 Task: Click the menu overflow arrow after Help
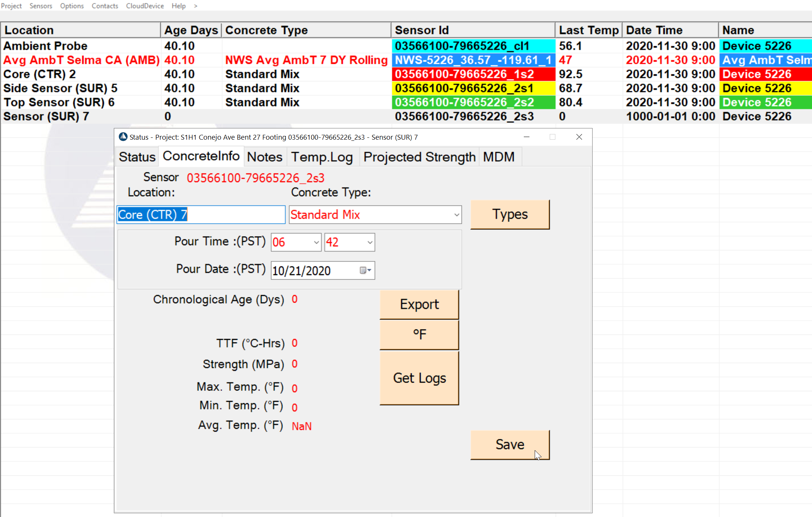tap(195, 6)
